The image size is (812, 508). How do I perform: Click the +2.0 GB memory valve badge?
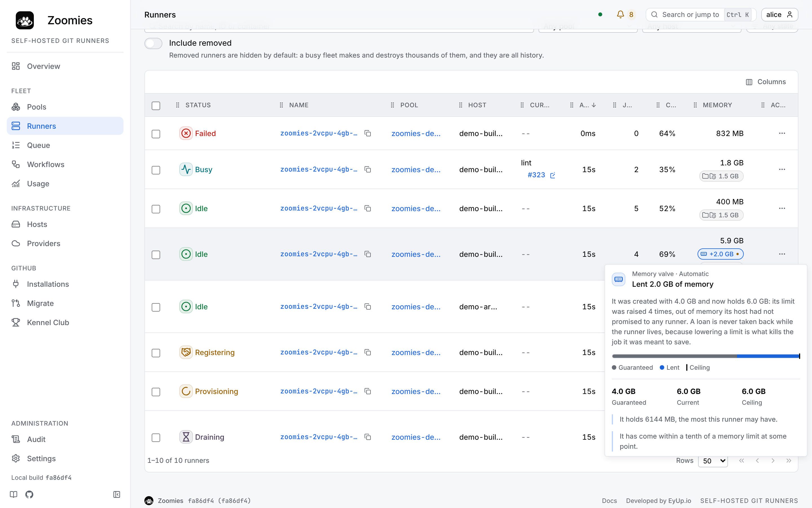[x=720, y=254]
